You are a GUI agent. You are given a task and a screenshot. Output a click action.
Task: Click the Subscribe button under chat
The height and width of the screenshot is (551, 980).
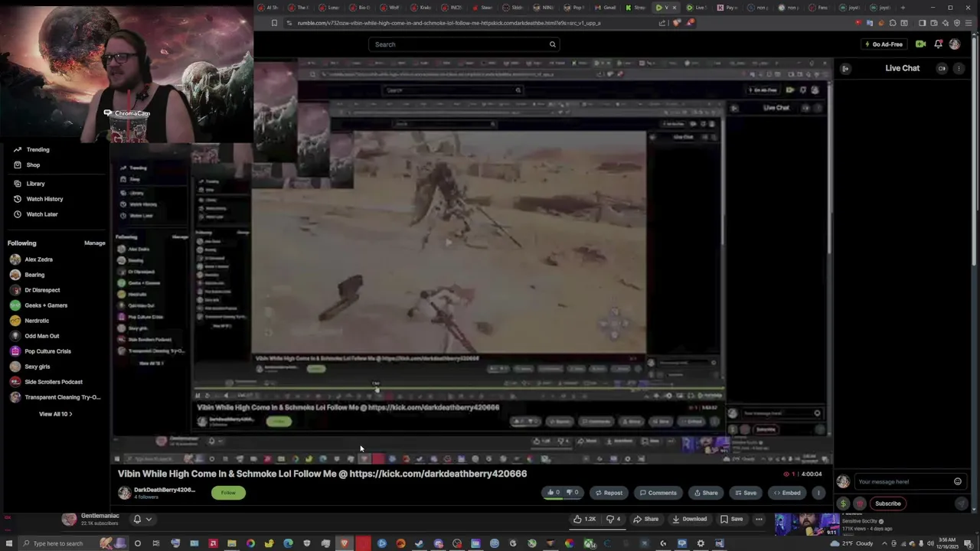pos(888,504)
